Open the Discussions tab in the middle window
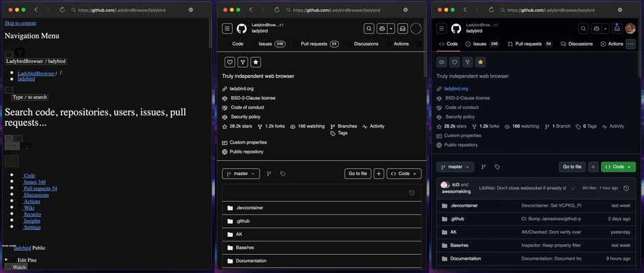Image resolution: width=644 pixels, height=273 pixels. (362, 44)
